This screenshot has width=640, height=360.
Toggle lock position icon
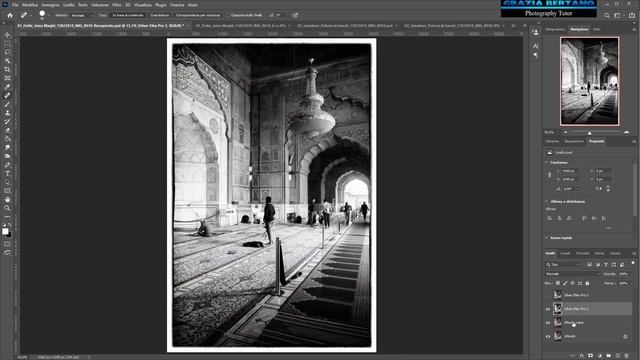pos(572,283)
